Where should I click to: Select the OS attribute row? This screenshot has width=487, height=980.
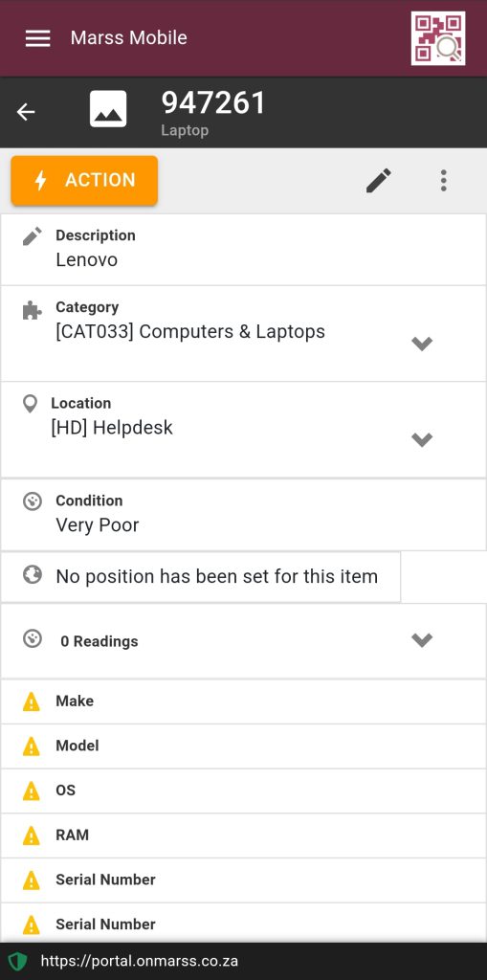243,791
